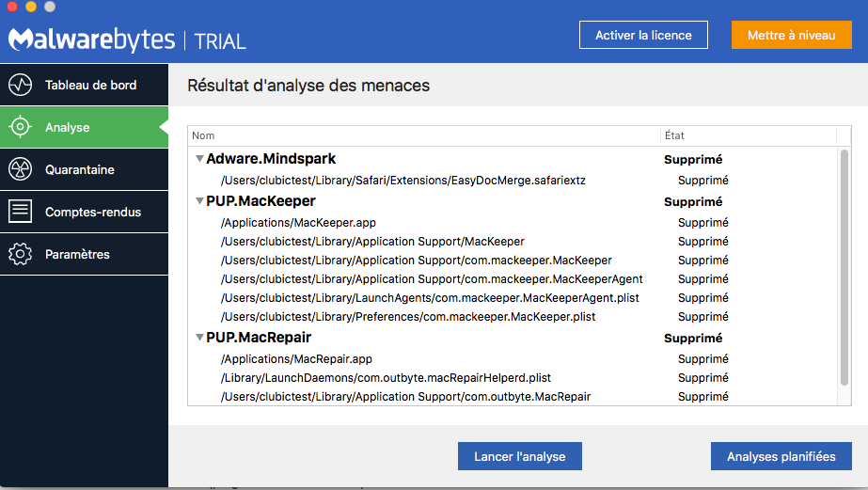The height and width of the screenshot is (490, 868).
Task: Select the Analyse sidebar item
Action: [84, 127]
